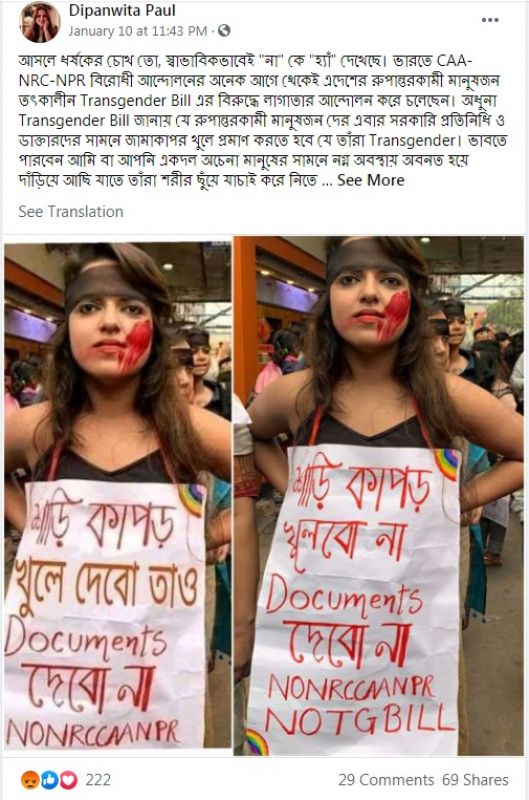Viewport: 529px width, 800px height.
Task: Open the three-dots post options menu
Action: (490, 20)
